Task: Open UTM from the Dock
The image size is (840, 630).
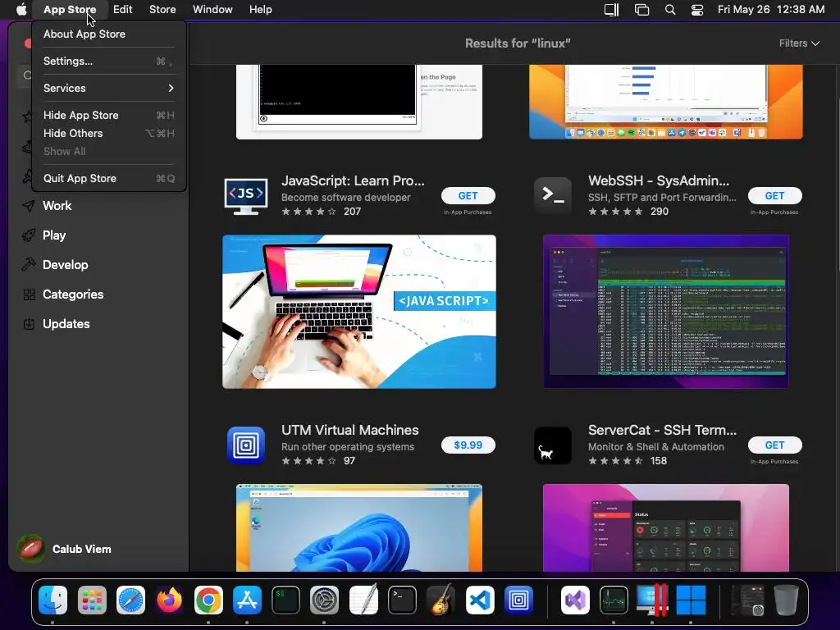Action: coord(518,600)
